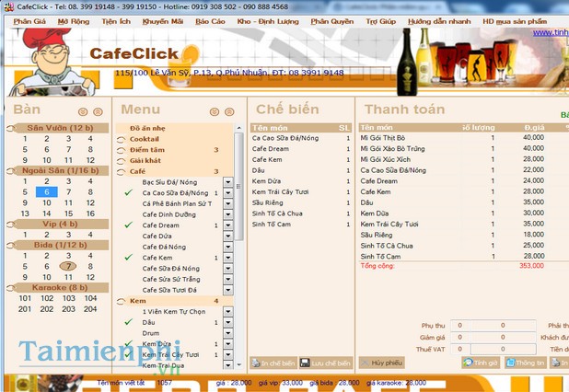Image resolution: width=569 pixels, height=392 pixels.
Task: Open the Báo Cáo menu
Action: click(210, 21)
